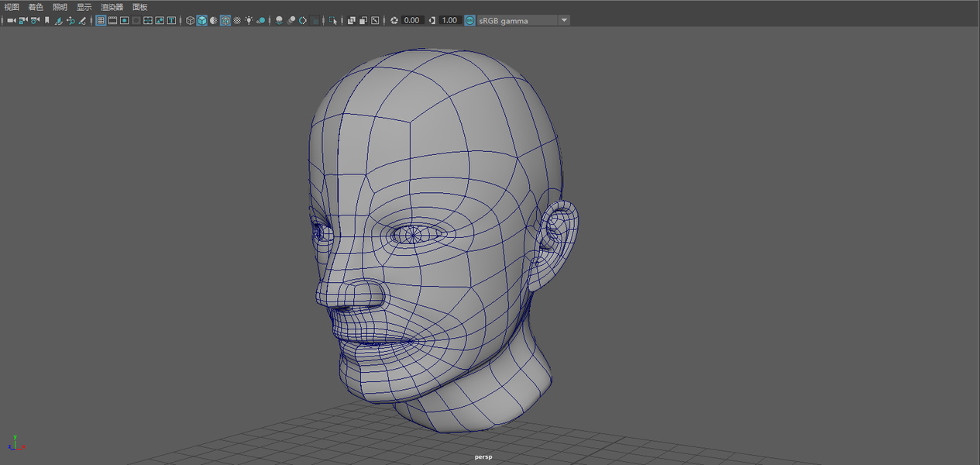
Task: Click the Lock Camera icon
Action: click(x=23, y=20)
